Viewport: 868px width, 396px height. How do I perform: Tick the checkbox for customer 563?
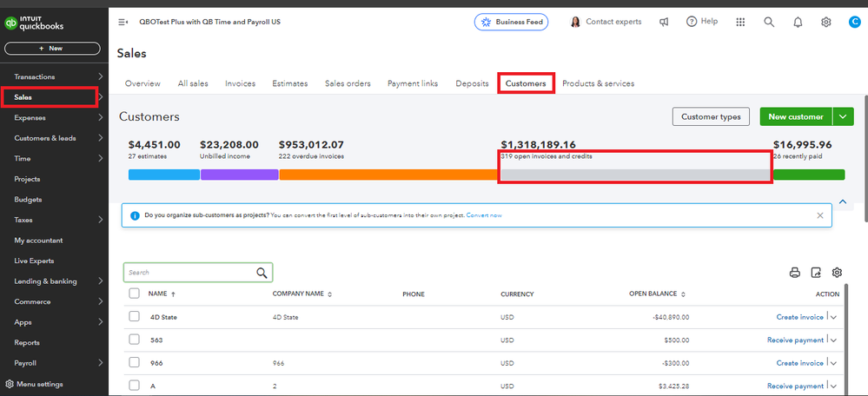tap(134, 340)
